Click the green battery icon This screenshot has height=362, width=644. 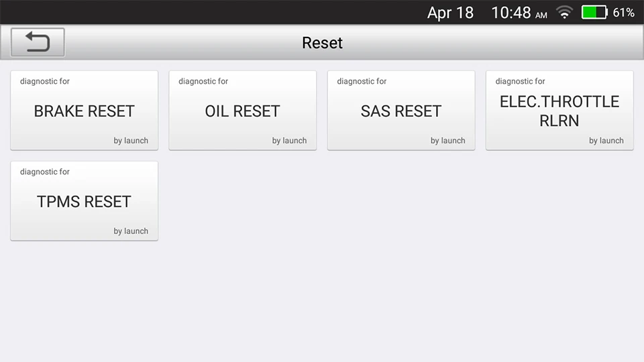point(594,13)
